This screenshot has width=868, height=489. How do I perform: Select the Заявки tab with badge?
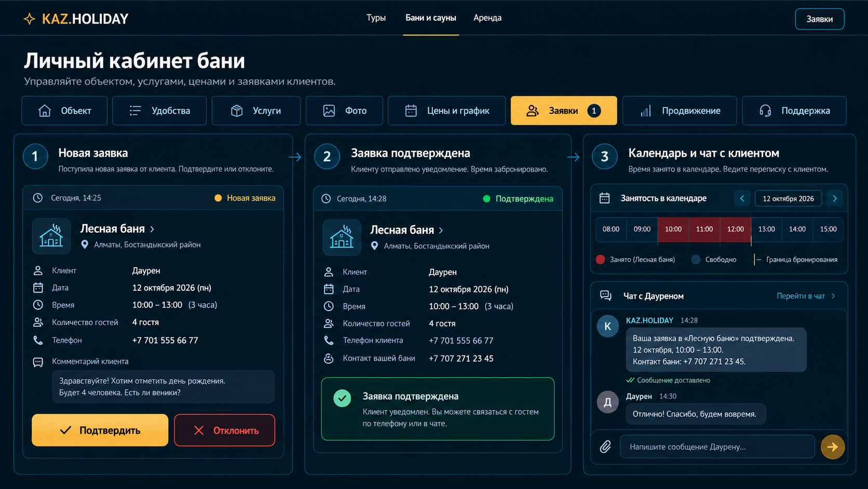[x=564, y=111]
